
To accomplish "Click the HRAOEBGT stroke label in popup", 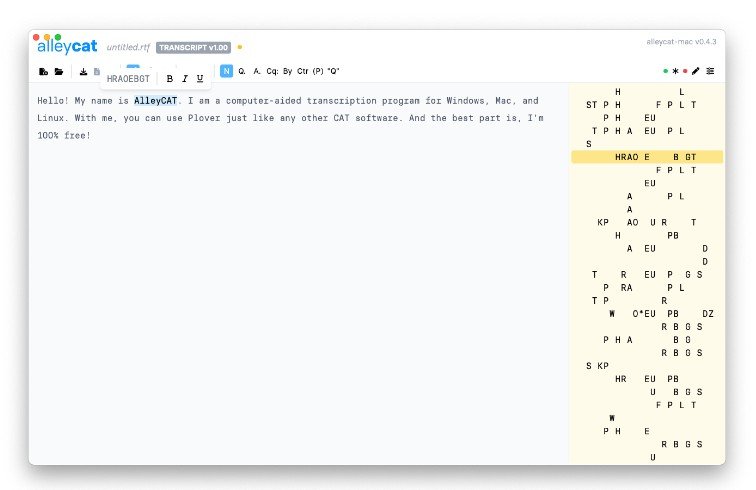I will (x=128, y=79).
